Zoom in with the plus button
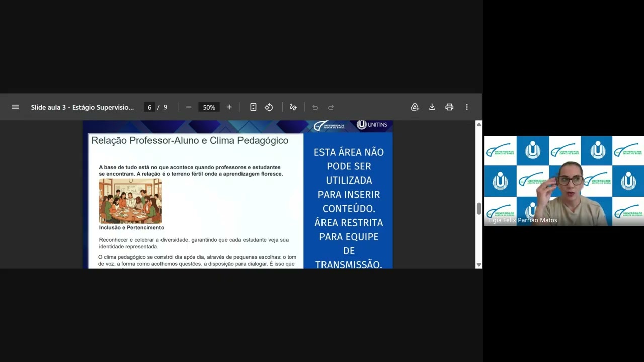The height and width of the screenshot is (362, 644). 229,107
